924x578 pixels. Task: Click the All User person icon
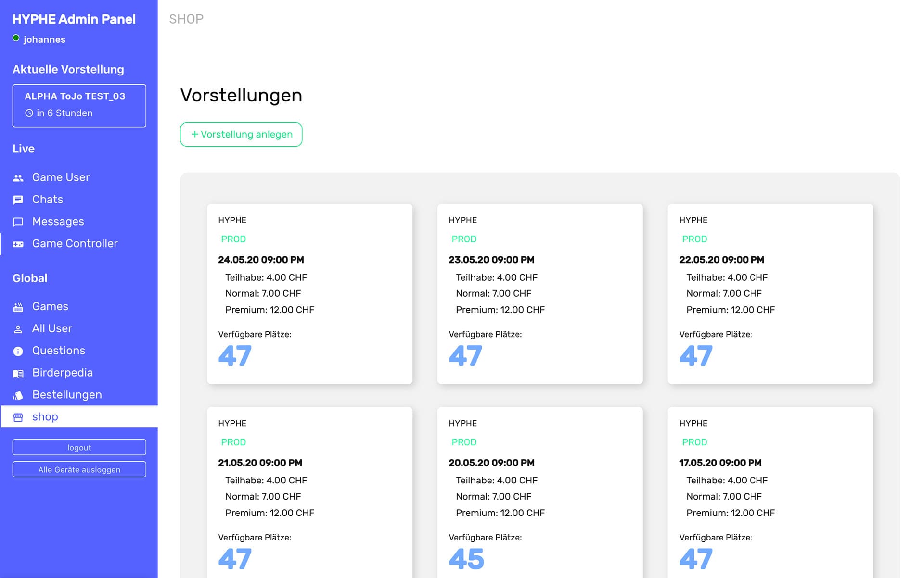18,329
